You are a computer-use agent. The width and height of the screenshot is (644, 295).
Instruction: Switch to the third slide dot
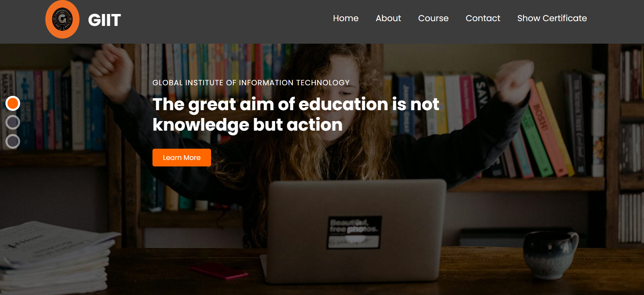click(x=13, y=141)
